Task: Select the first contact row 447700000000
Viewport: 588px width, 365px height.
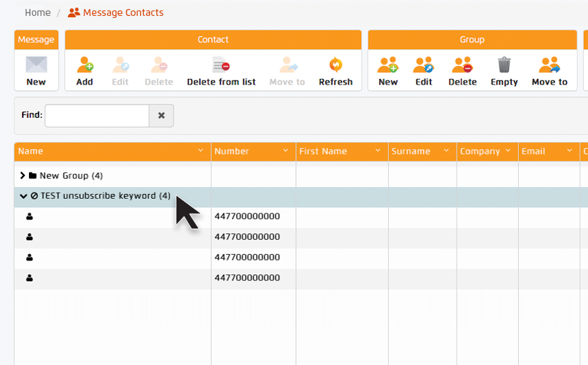Action: click(x=247, y=216)
